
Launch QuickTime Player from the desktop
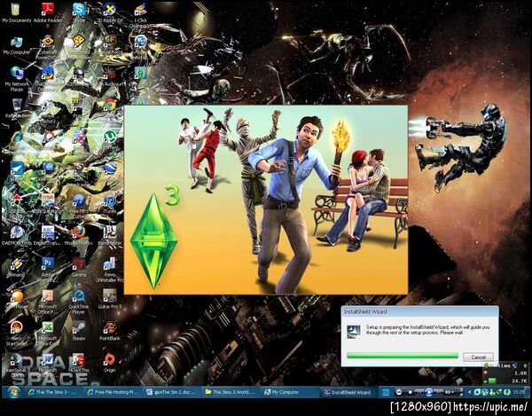click(x=79, y=302)
